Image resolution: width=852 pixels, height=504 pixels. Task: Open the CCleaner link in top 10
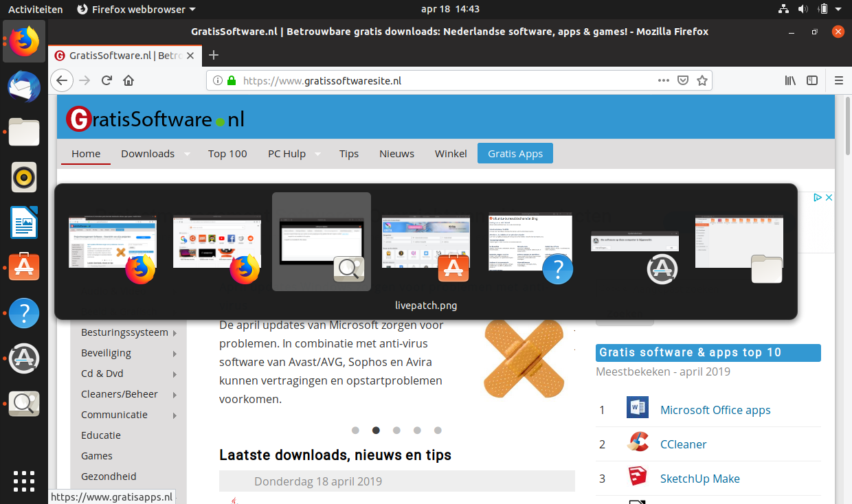coord(683,444)
